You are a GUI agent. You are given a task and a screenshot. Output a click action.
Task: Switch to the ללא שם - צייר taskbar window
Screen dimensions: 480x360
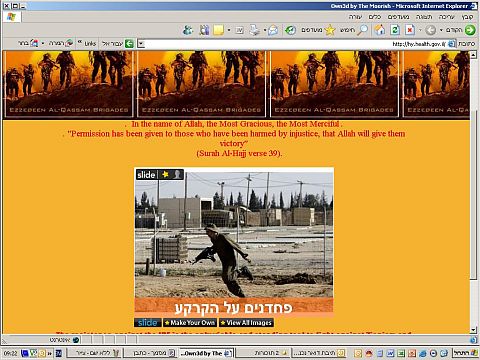94,353
